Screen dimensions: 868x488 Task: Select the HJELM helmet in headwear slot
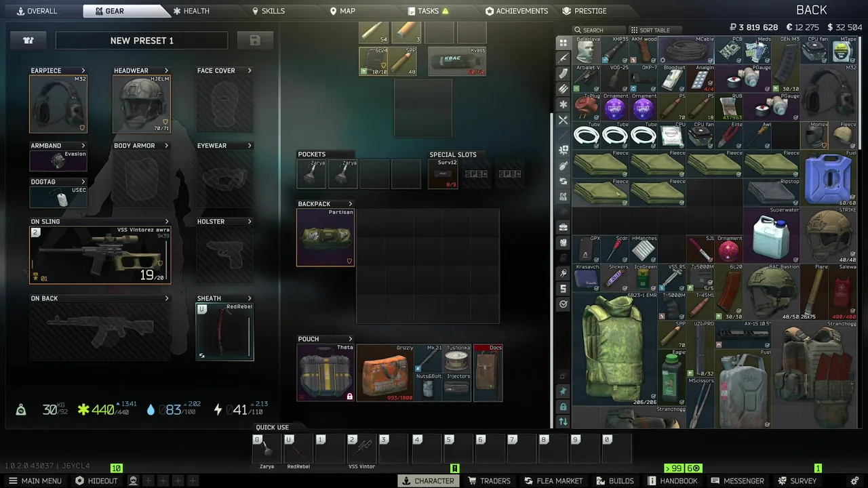(x=142, y=104)
